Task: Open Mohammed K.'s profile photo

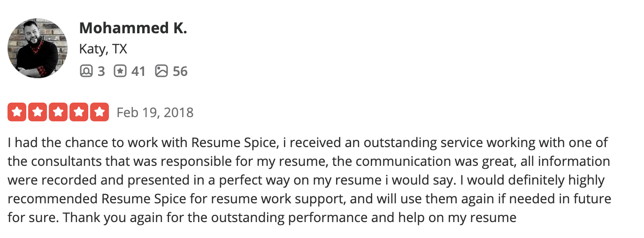Action: click(38, 48)
